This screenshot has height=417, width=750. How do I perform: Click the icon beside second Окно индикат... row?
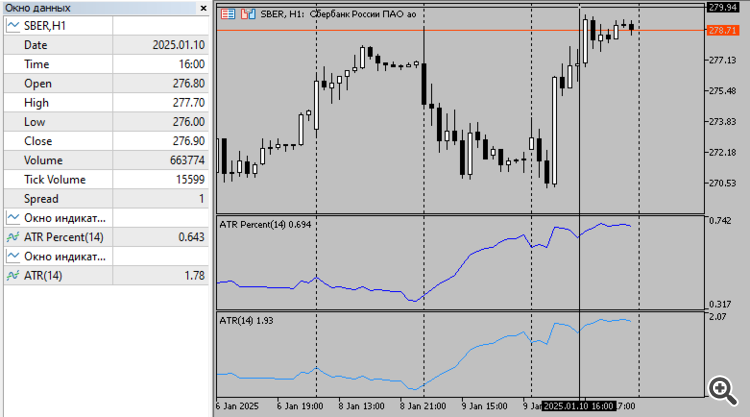[x=13, y=256]
